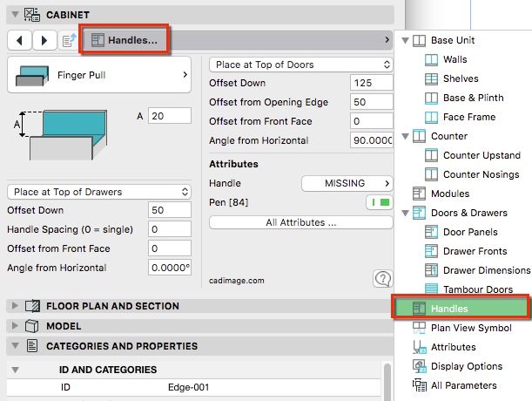Select the Shelves icon in menu
532x401 pixels.
click(432, 78)
